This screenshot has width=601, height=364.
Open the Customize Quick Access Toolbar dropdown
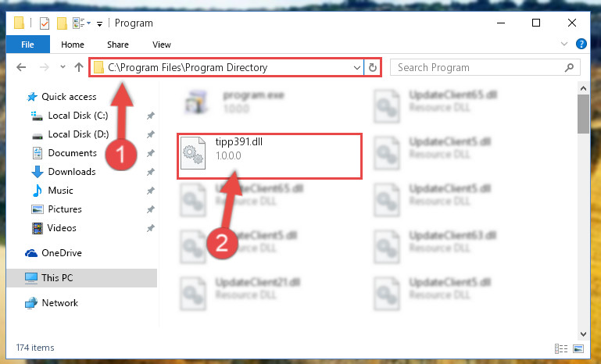coord(99,24)
